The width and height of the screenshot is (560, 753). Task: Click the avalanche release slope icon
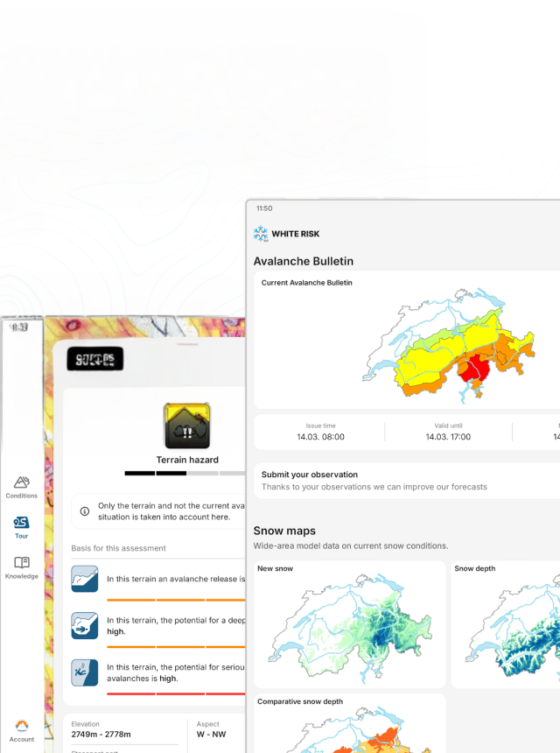pyautogui.click(x=85, y=579)
